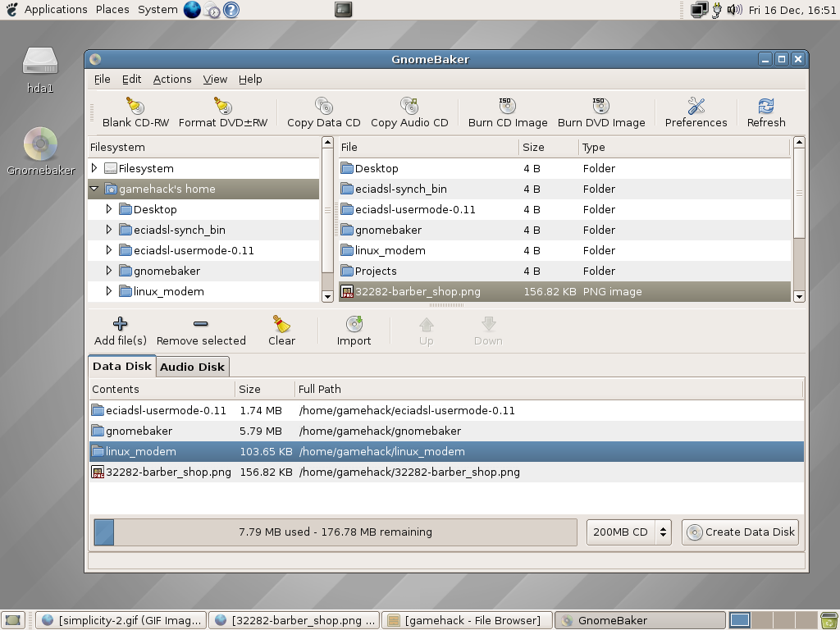840x630 pixels.
Task: Collapse the gamehack's home tree node
Action: point(94,189)
